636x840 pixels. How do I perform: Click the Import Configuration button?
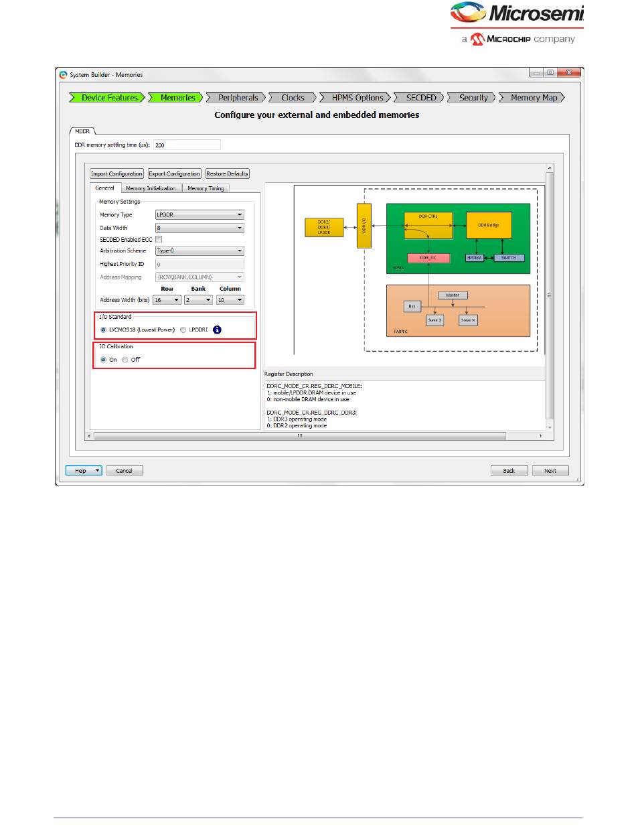(117, 173)
